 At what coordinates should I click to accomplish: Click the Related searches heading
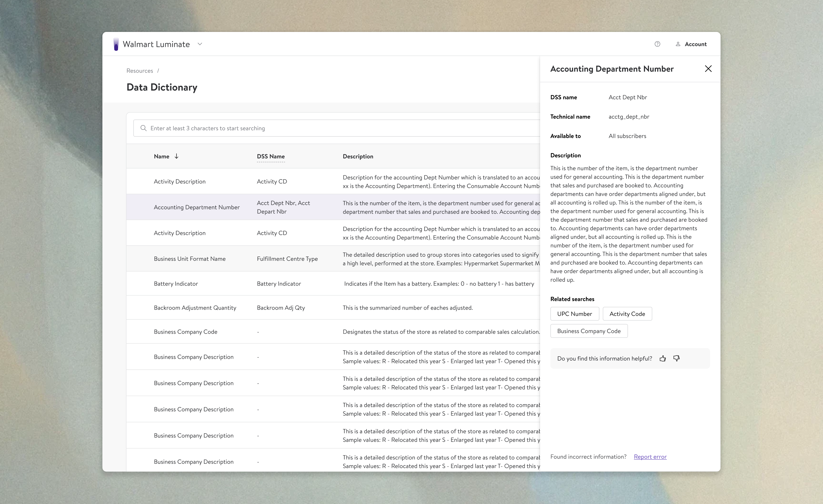pyautogui.click(x=572, y=299)
